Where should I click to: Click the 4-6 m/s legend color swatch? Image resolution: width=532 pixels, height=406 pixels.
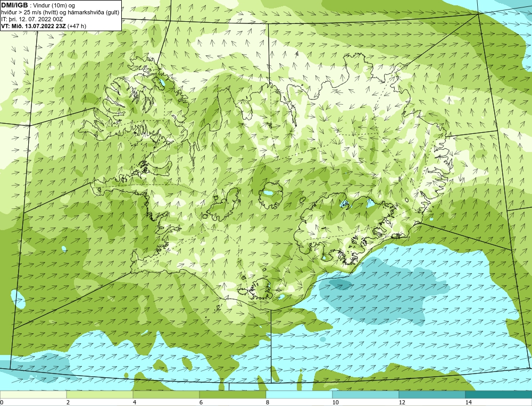166,395
